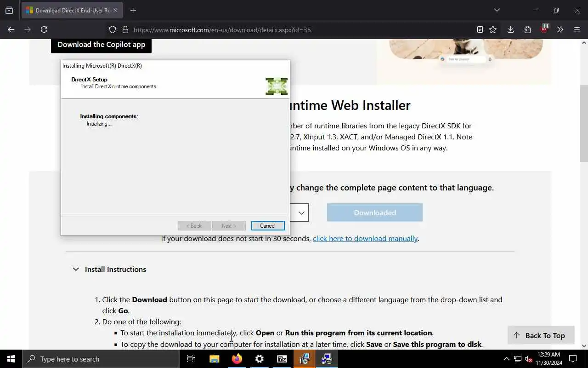Click 'Installing components:' label in setup
The width and height of the screenshot is (588, 368).
[x=109, y=116]
